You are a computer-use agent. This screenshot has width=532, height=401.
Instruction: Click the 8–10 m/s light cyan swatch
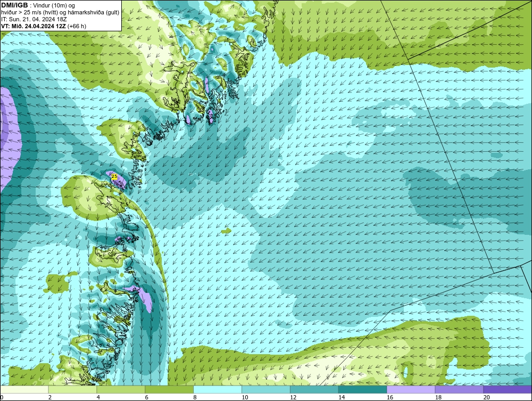218,389
